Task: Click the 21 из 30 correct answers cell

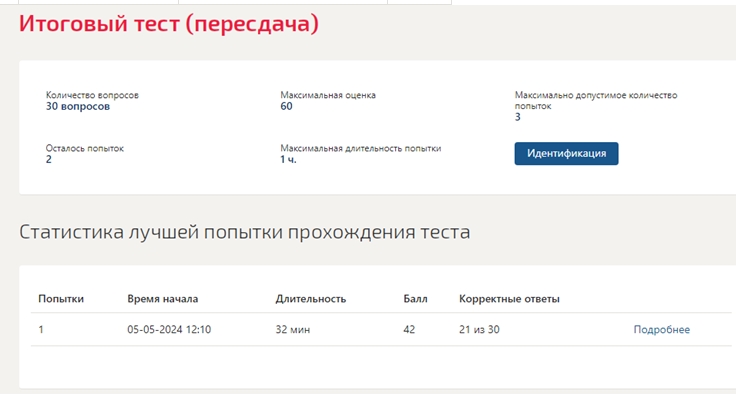Action: click(479, 329)
